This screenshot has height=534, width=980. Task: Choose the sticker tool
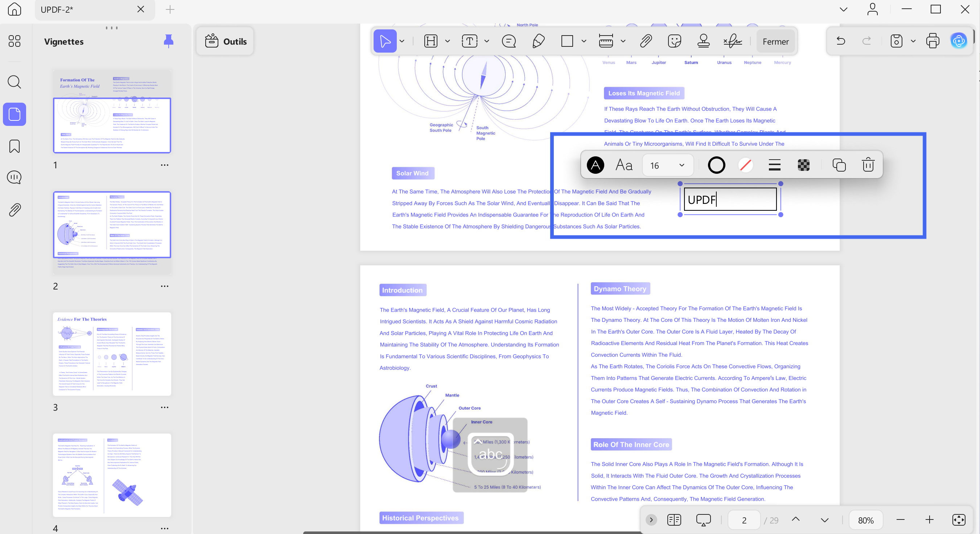674,41
